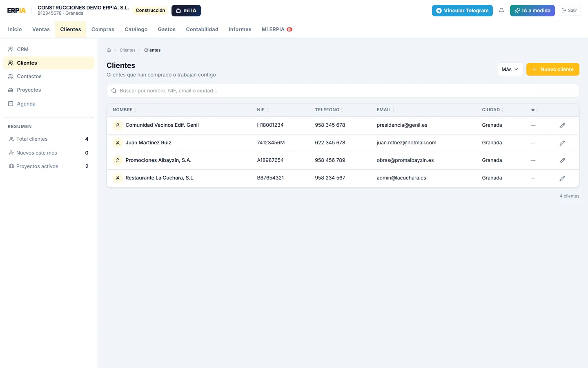Image resolution: width=588 pixels, height=368 pixels.
Task: Click phone number 622 345 678
Action: 330,143
